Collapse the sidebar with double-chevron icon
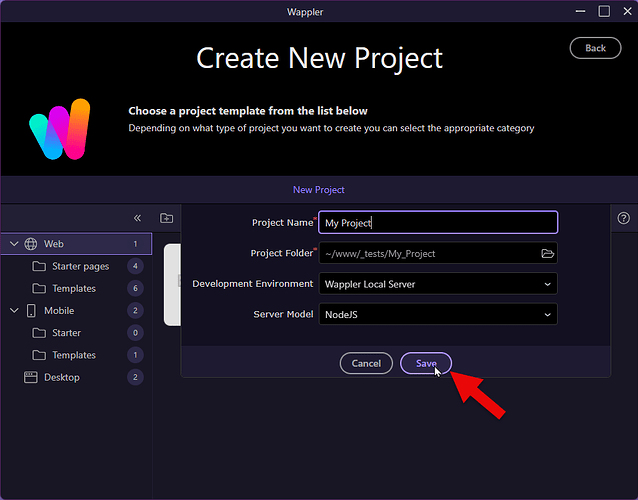The height and width of the screenshot is (500, 638). click(137, 218)
